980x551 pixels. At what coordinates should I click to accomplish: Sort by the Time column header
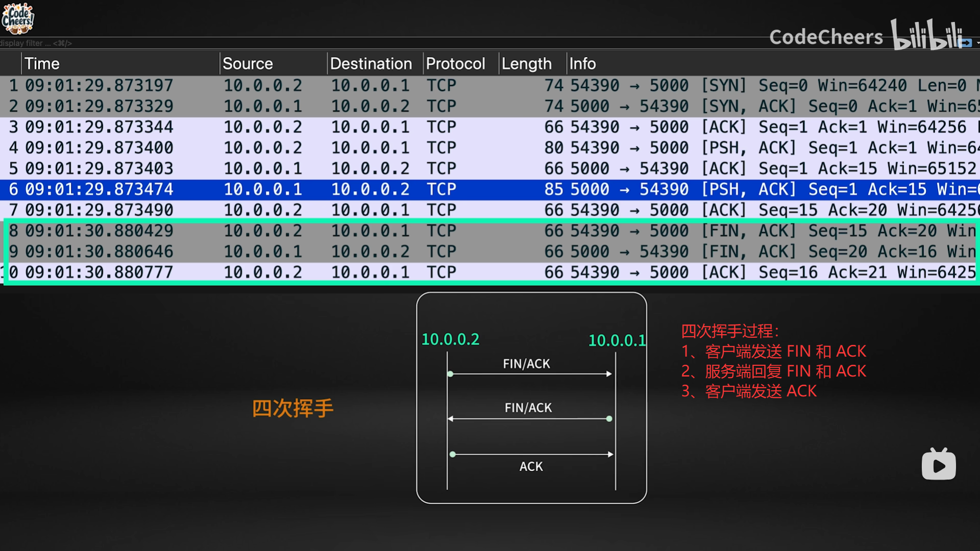(42, 64)
